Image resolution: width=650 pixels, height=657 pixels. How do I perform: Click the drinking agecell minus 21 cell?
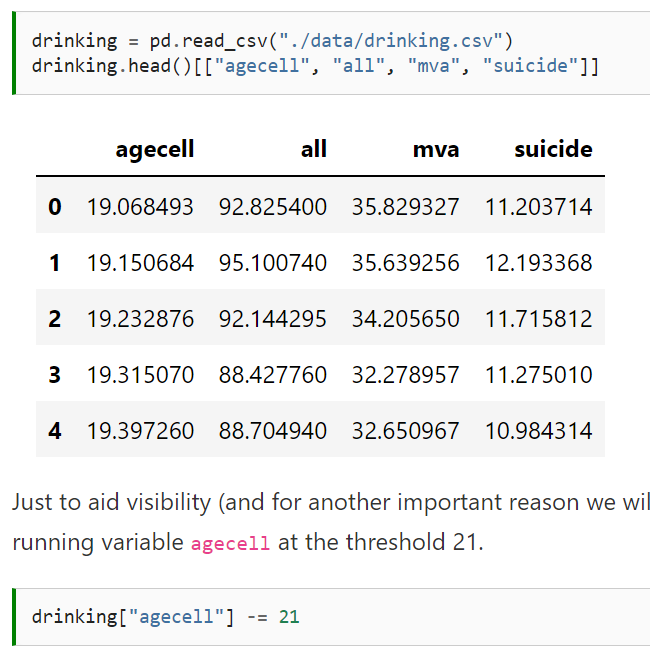coord(333,617)
